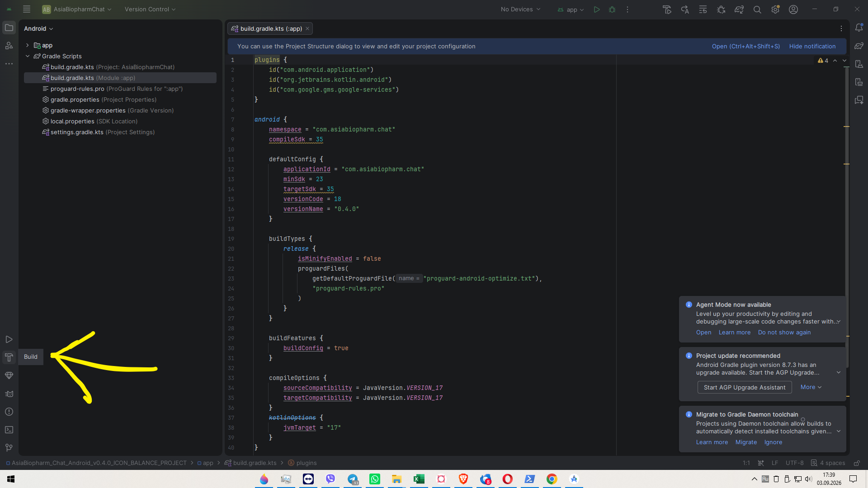The image size is (868, 488).
Task: Open the Build tool window
Action: tap(9, 357)
